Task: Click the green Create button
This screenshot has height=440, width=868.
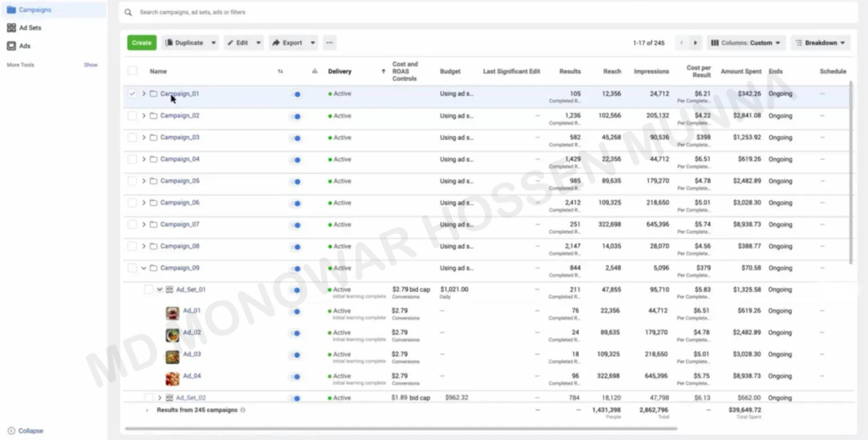Action: [141, 42]
